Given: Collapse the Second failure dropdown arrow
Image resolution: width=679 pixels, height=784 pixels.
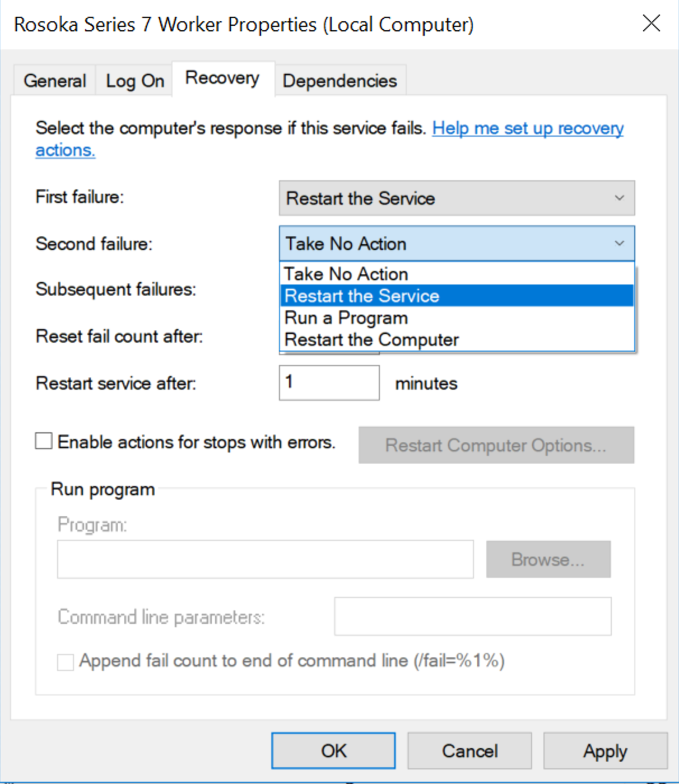Looking at the screenshot, I should (619, 244).
